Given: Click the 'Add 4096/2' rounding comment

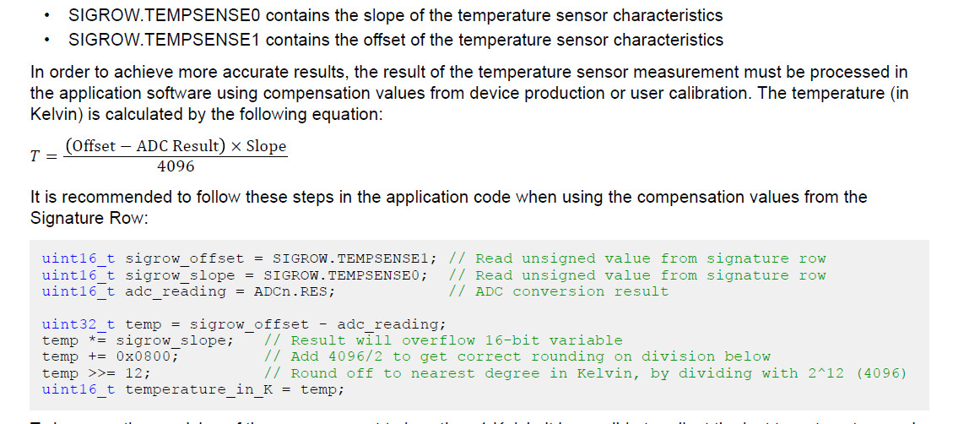Looking at the screenshot, I should pyautogui.click(x=517, y=357).
